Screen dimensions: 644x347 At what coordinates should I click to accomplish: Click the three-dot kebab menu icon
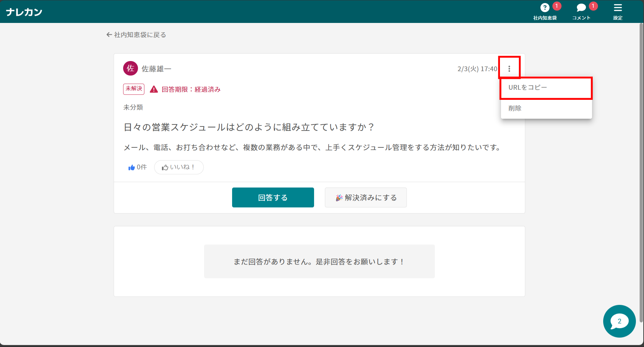(510, 68)
